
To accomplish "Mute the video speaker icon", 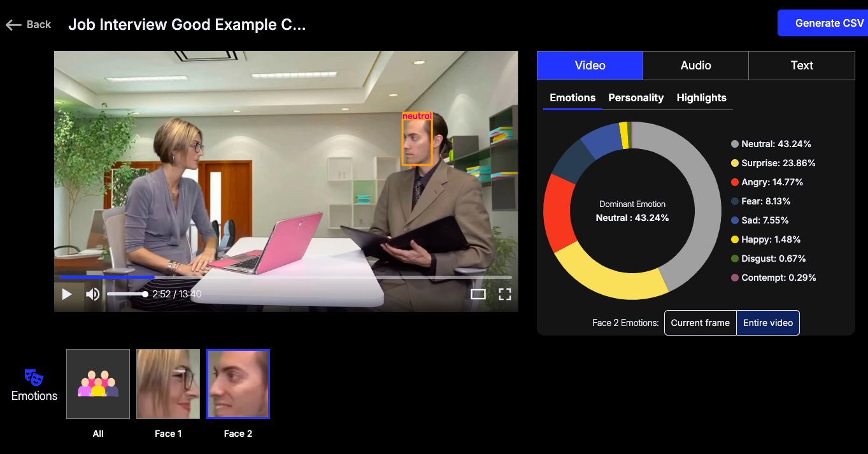I will tap(93, 294).
